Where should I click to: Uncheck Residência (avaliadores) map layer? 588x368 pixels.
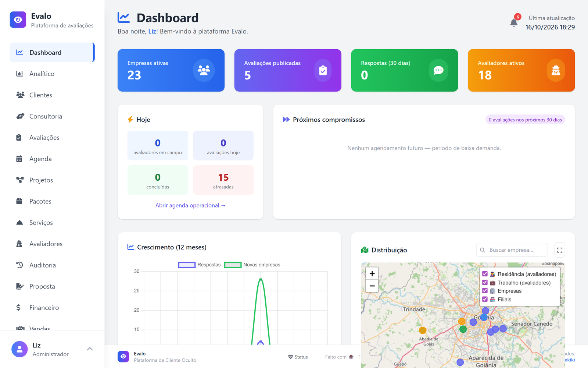coord(485,274)
